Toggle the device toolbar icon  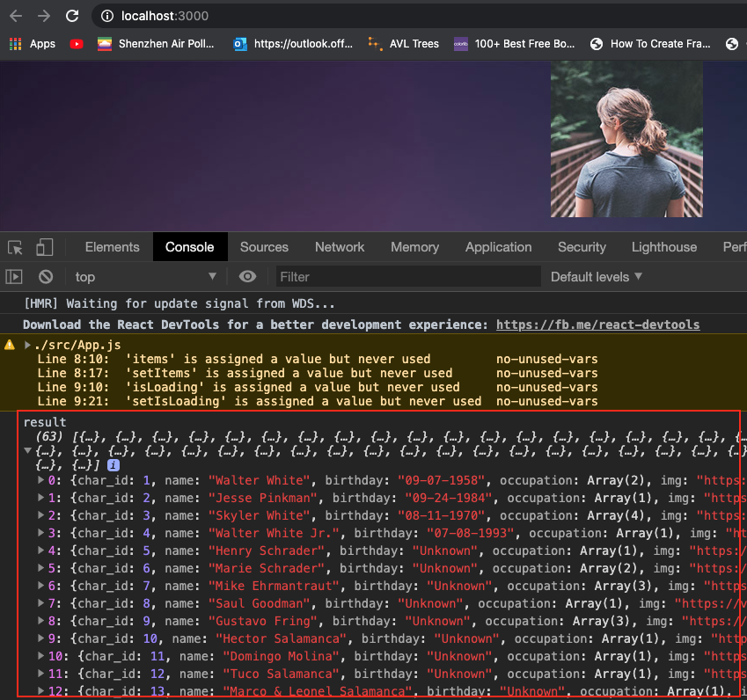coord(44,248)
